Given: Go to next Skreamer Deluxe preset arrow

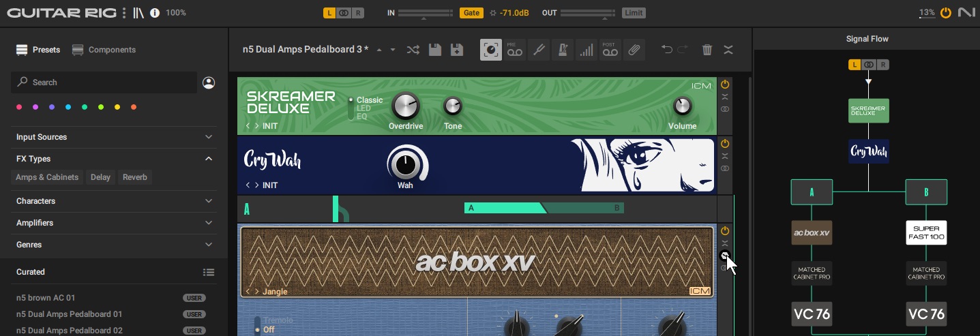Looking at the screenshot, I should 257,126.
